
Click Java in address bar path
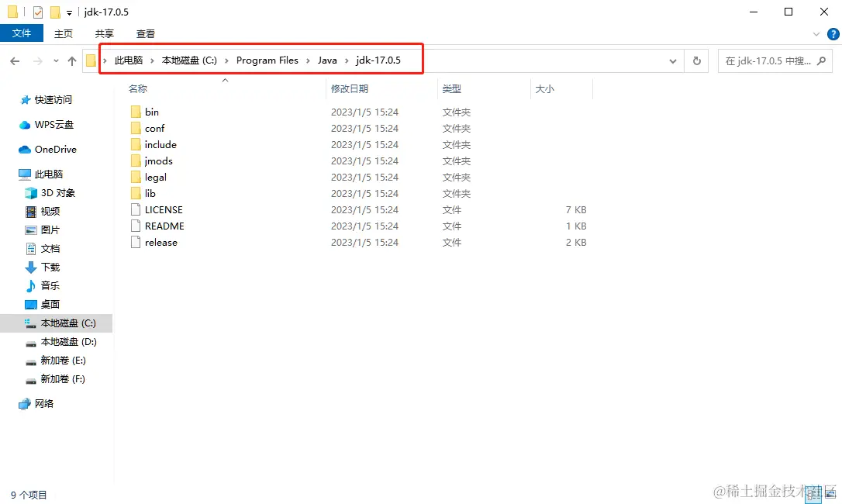[x=327, y=60]
